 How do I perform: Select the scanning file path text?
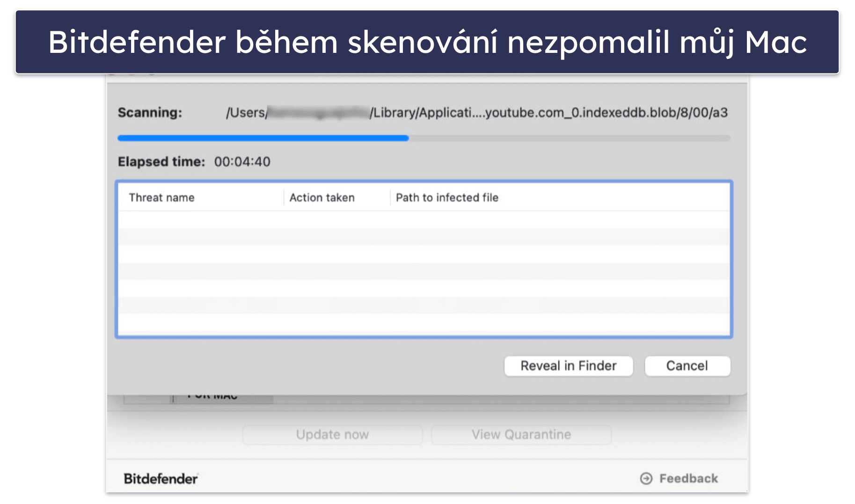coord(477,113)
